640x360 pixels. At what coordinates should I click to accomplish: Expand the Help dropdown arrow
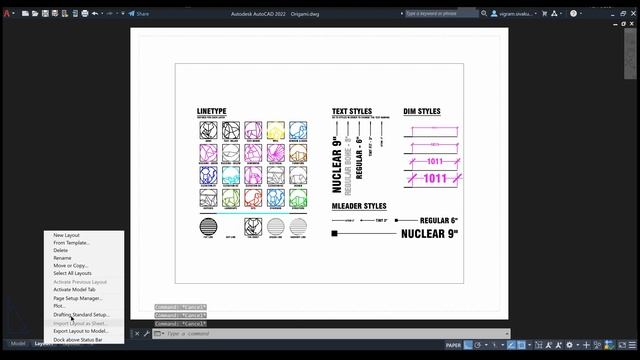coord(581,13)
